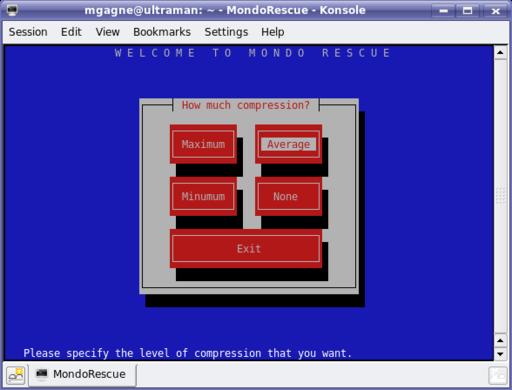Choose the Average compression button

click(x=289, y=144)
